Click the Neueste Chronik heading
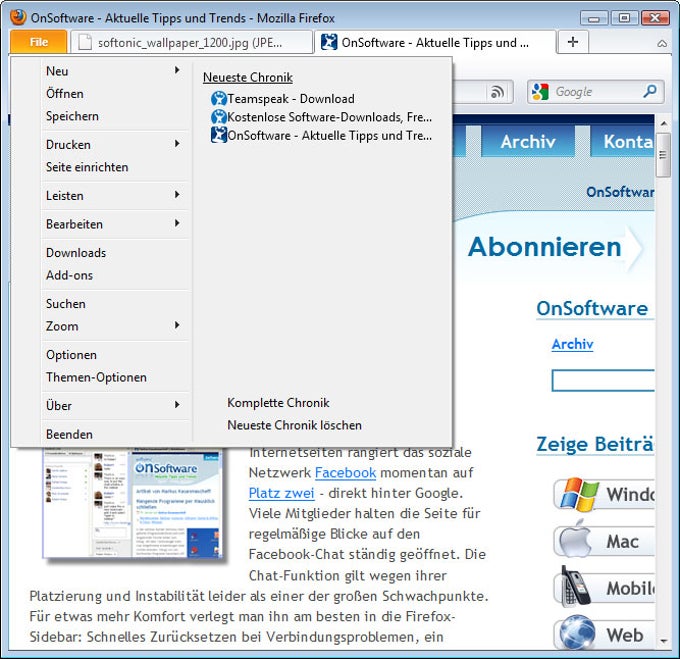Image resolution: width=680 pixels, height=659 pixels. [x=248, y=78]
